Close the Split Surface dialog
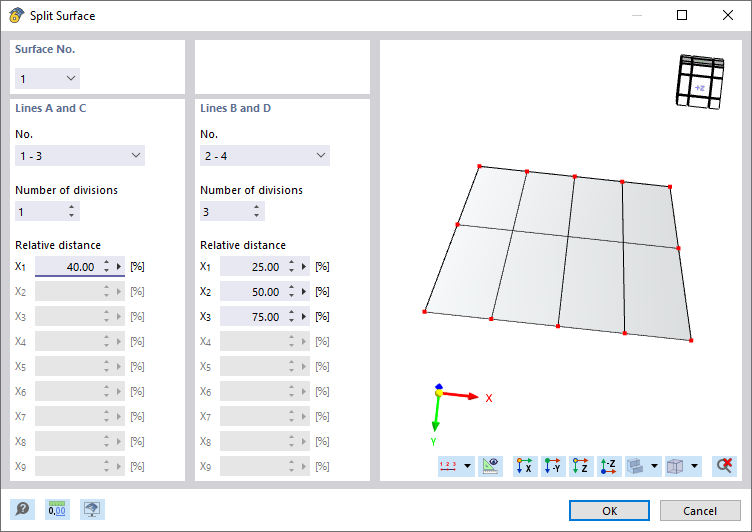This screenshot has width=752, height=532. click(x=728, y=15)
